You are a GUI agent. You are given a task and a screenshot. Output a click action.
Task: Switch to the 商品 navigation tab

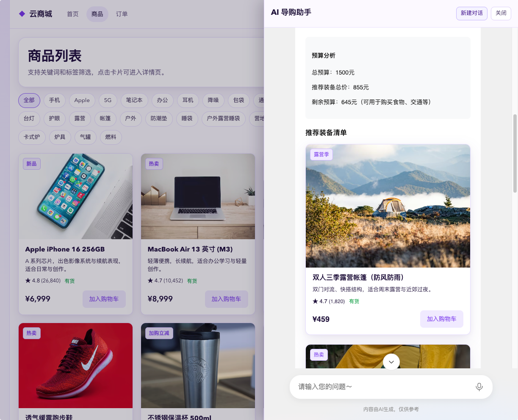[x=97, y=14]
